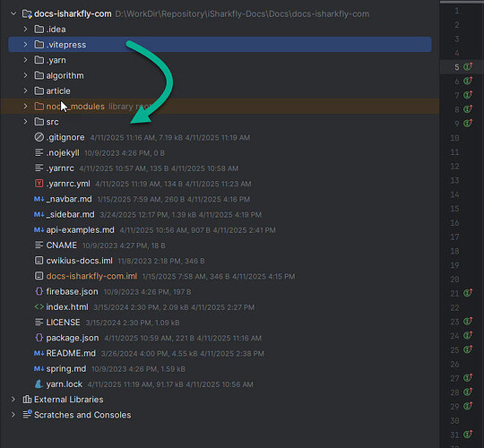The width and height of the screenshot is (484, 448).
Task: Click the .yarn folder icon
Action: click(39, 60)
